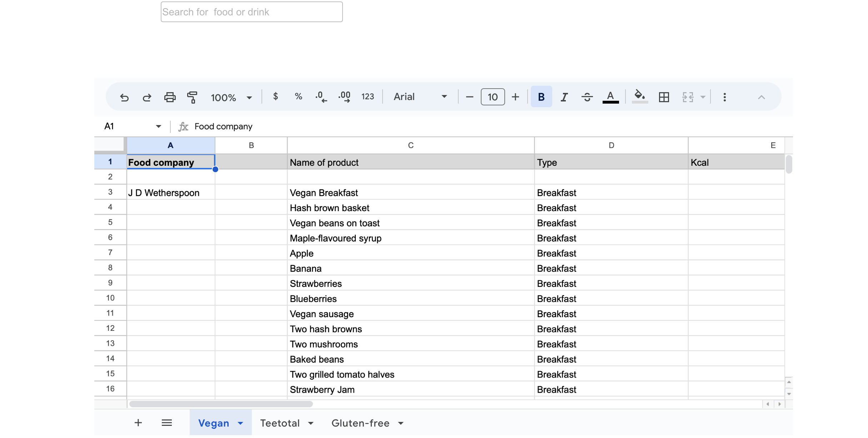Screen dimensions: 868x438
Task: Open the Borders grid icon
Action: click(x=664, y=97)
